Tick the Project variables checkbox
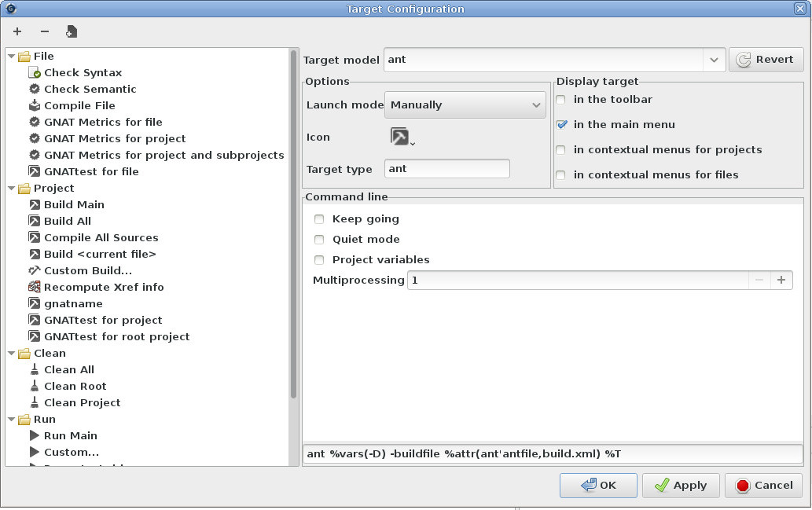Screen dimensions: 812x510 coord(319,259)
